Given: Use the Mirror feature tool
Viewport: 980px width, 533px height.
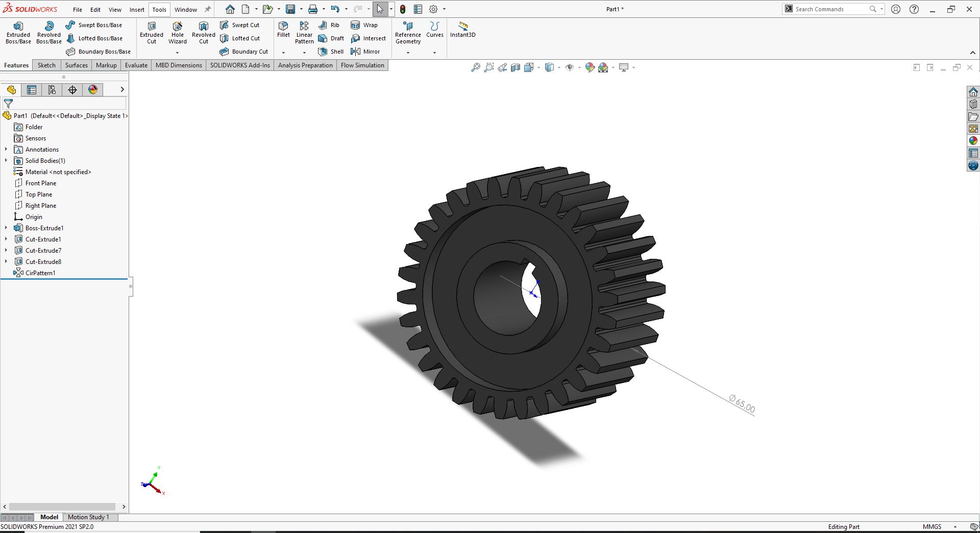Looking at the screenshot, I should tap(365, 52).
